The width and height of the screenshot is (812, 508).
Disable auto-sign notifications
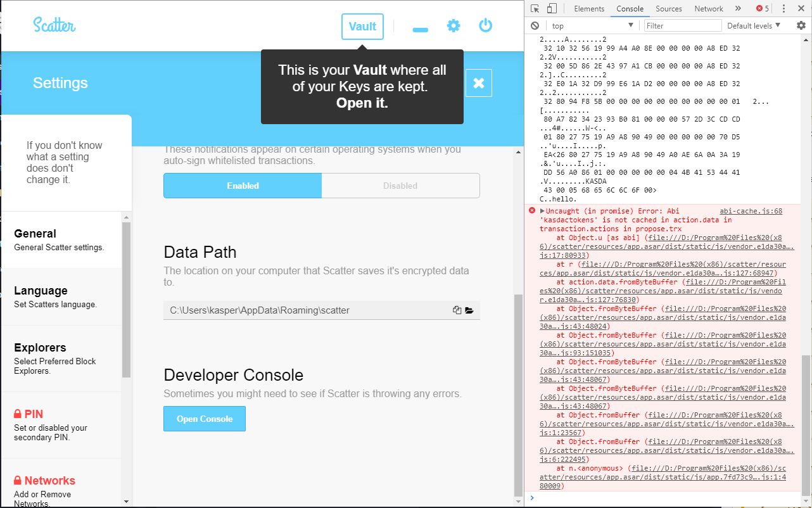(x=400, y=186)
